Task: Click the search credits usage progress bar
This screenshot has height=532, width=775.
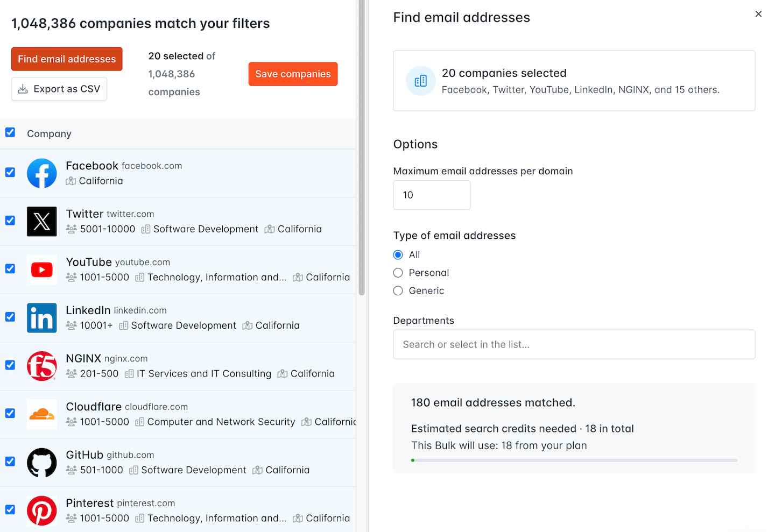Action: point(574,460)
